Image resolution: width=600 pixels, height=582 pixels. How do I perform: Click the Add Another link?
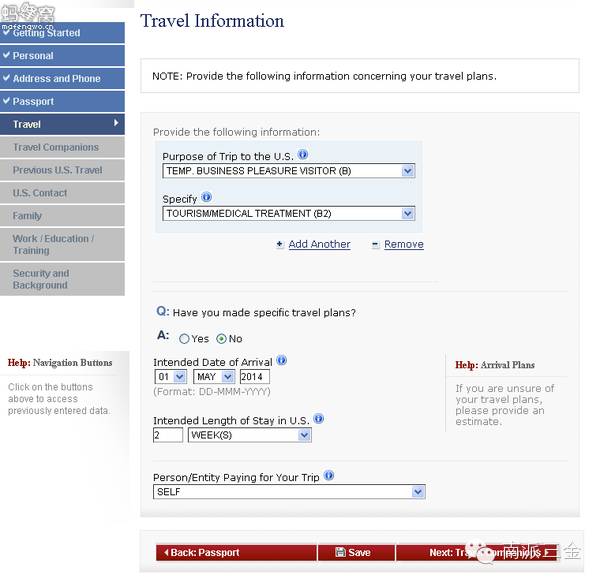click(x=319, y=244)
